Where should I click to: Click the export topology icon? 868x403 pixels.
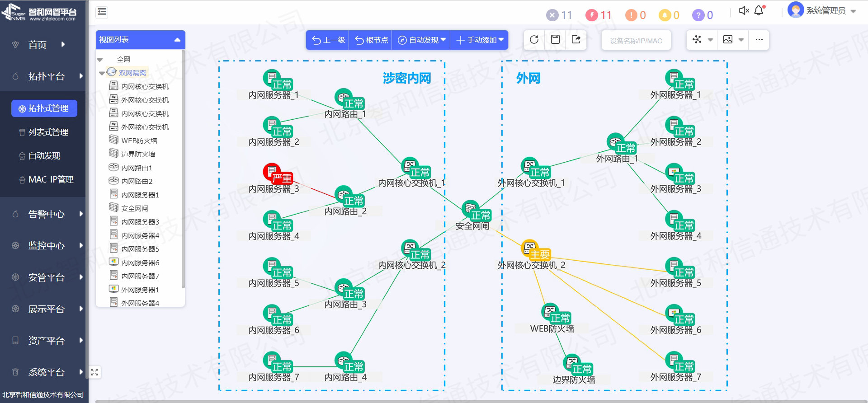click(576, 40)
